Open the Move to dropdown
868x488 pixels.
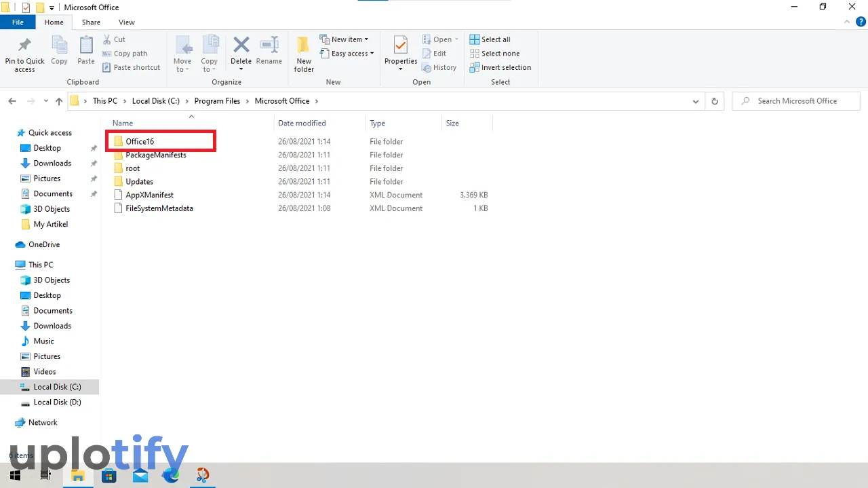[x=182, y=54]
